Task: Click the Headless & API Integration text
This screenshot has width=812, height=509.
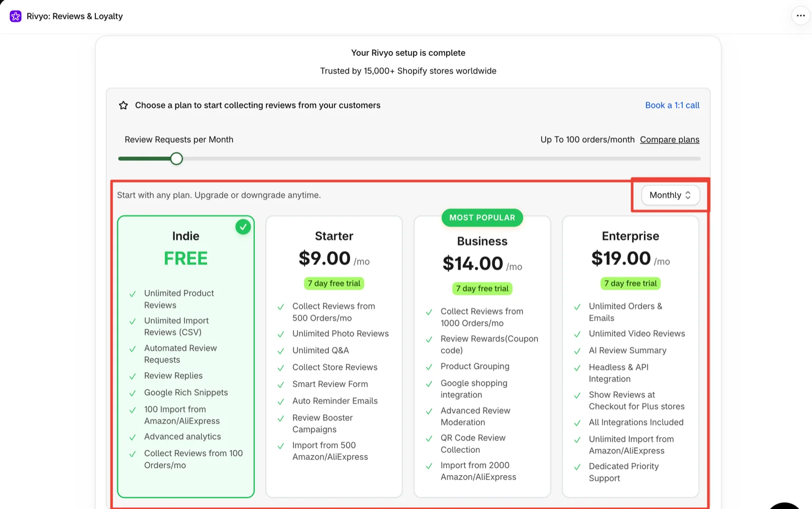Action: [x=619, y=373]
